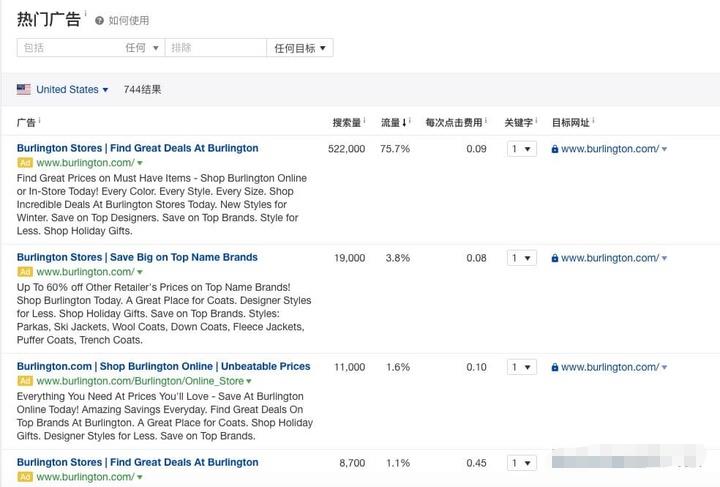Viewport: 720px width, 487px height.
Task: Open keyword count dropdown in 522,000 row
Action: (522, 149)
